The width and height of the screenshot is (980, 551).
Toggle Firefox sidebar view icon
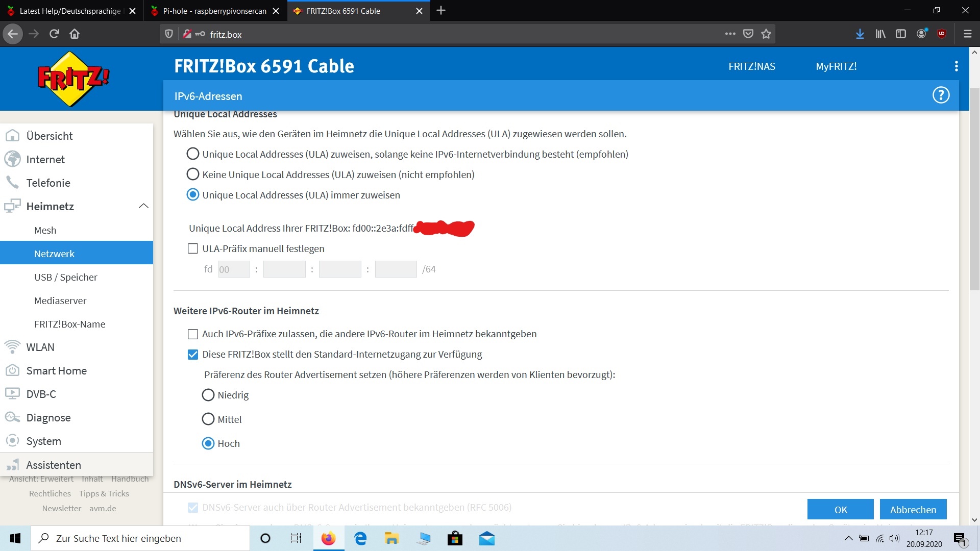[x=901, y=34]
